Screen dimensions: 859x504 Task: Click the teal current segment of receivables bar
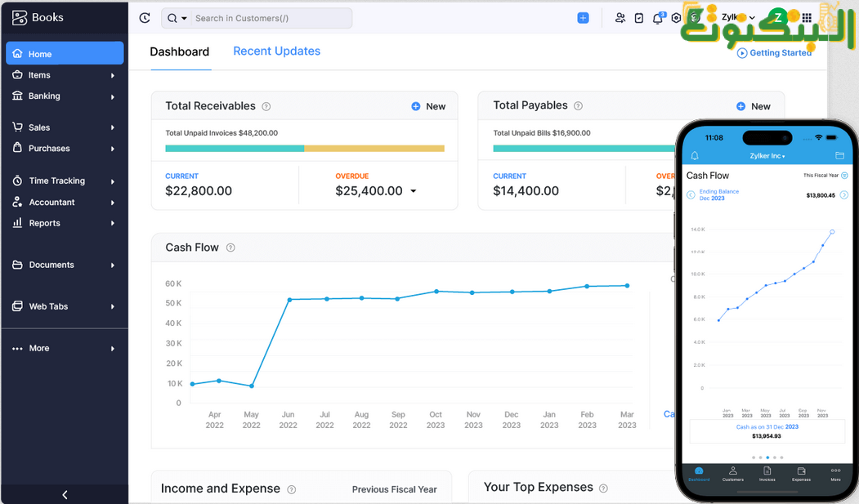(235, 149)
